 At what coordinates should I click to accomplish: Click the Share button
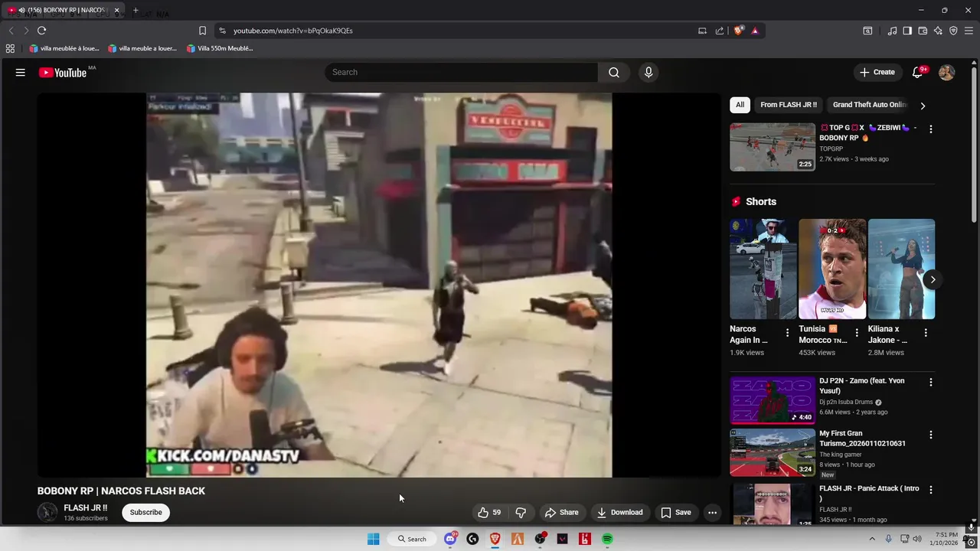coord(561,513)
